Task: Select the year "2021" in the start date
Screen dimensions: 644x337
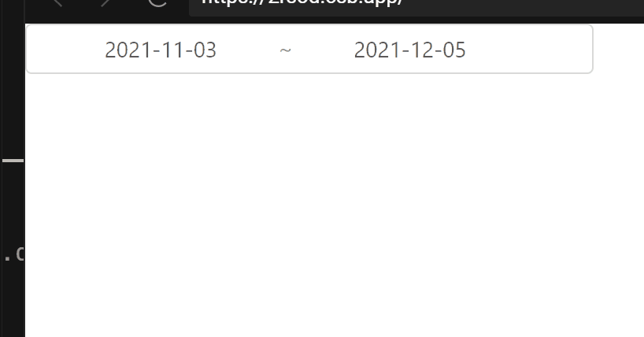Action: point(128,50)
